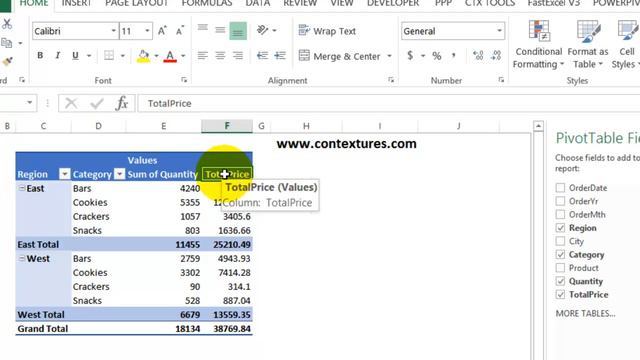
Task: Decrease decimal places
Action: 496,56
